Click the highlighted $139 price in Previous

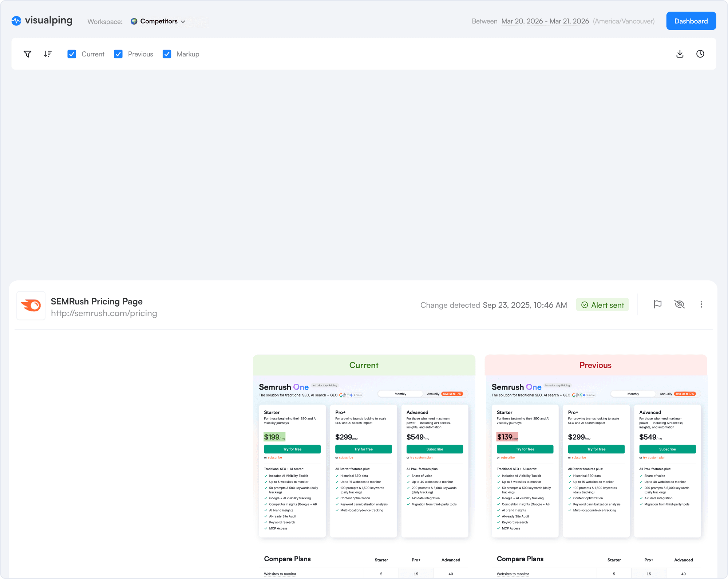[507, 437]
